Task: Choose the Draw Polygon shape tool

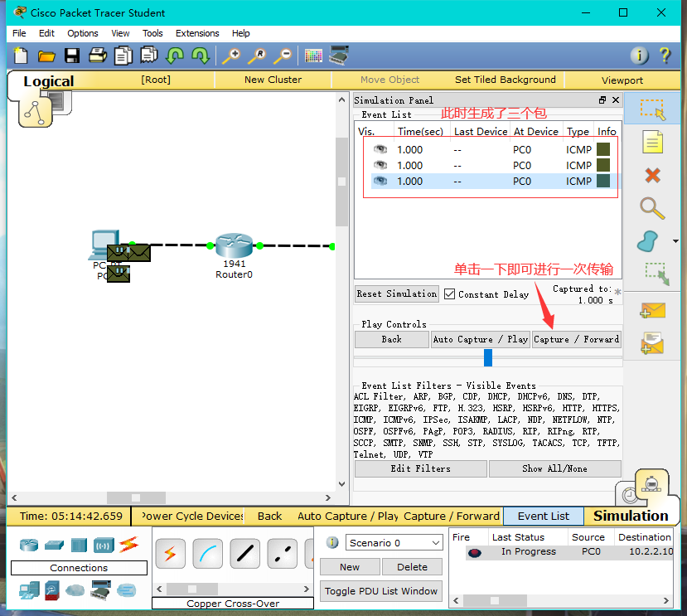Action: 647,241
